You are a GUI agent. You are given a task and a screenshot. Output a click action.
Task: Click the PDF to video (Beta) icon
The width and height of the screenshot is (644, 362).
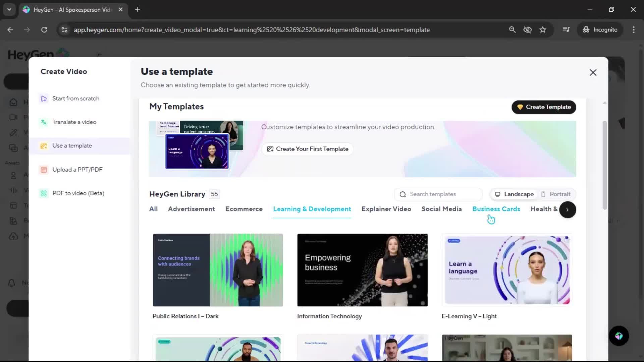click(44, 193)
